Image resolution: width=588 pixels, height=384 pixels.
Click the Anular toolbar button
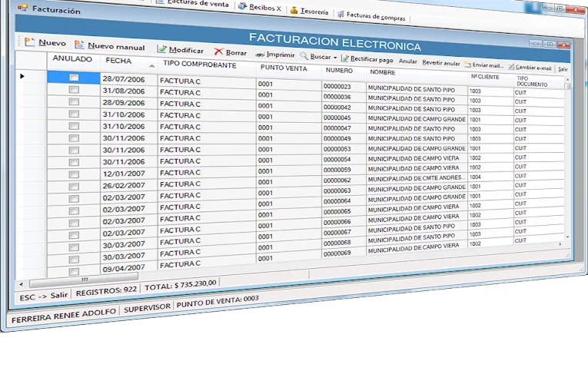(407, 61)
